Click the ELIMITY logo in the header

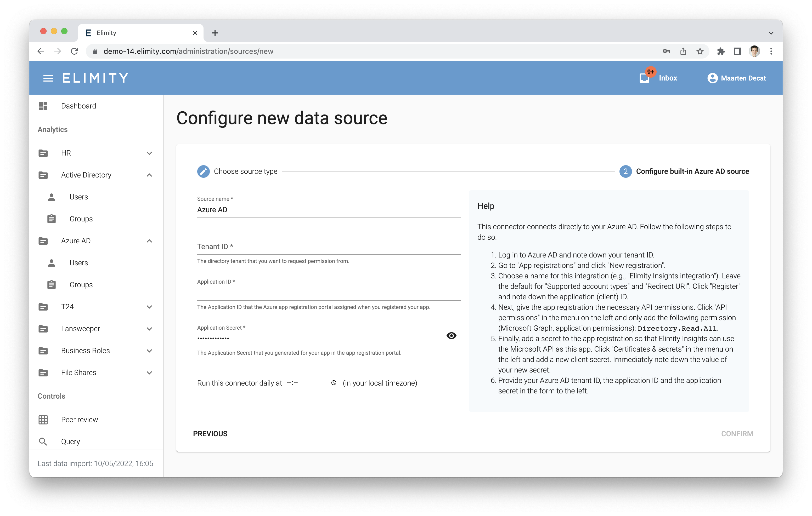click(x=95, y=78)
